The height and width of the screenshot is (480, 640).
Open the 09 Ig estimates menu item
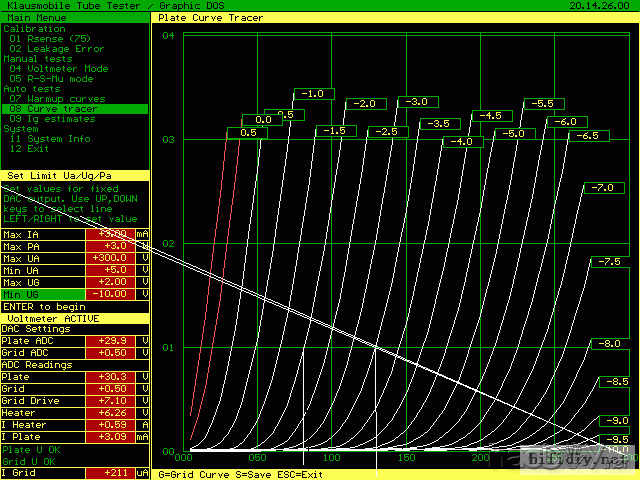point(59,118)
